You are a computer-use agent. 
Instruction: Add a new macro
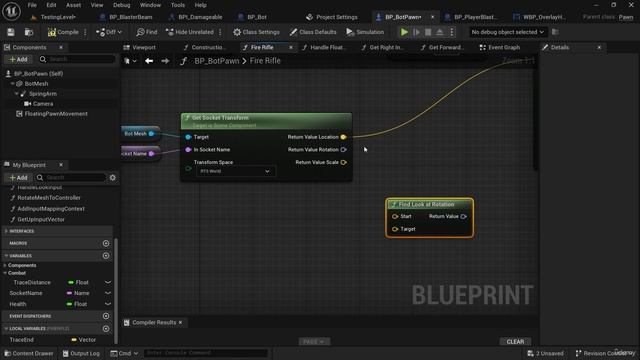[x=106, y=243]
